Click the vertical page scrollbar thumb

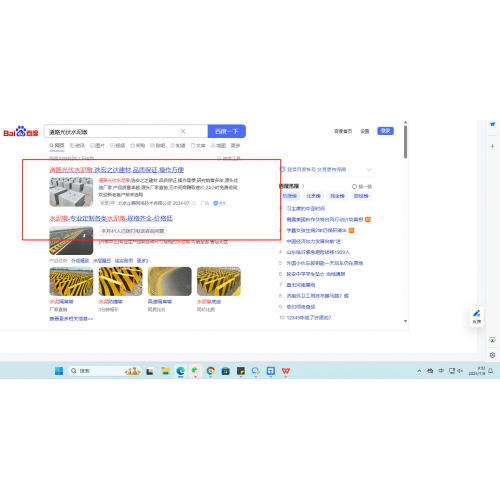click(x=405, y=142)
